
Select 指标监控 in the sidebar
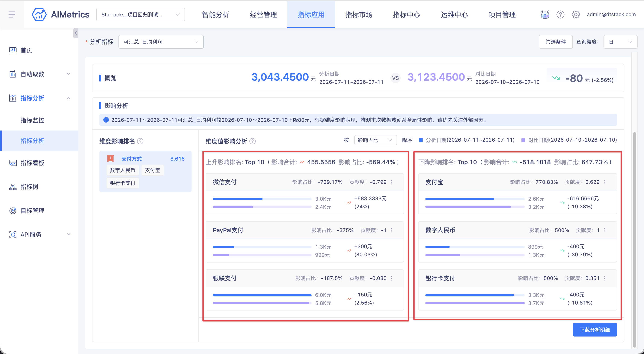pyautogui.click(x=33, y=120)
